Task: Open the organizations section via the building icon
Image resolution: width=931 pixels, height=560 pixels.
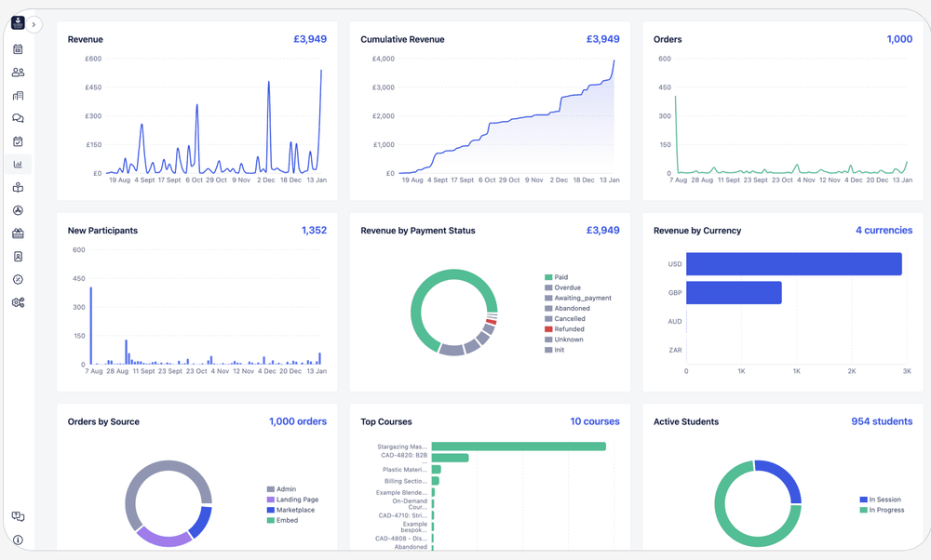Action: [17, 95]
